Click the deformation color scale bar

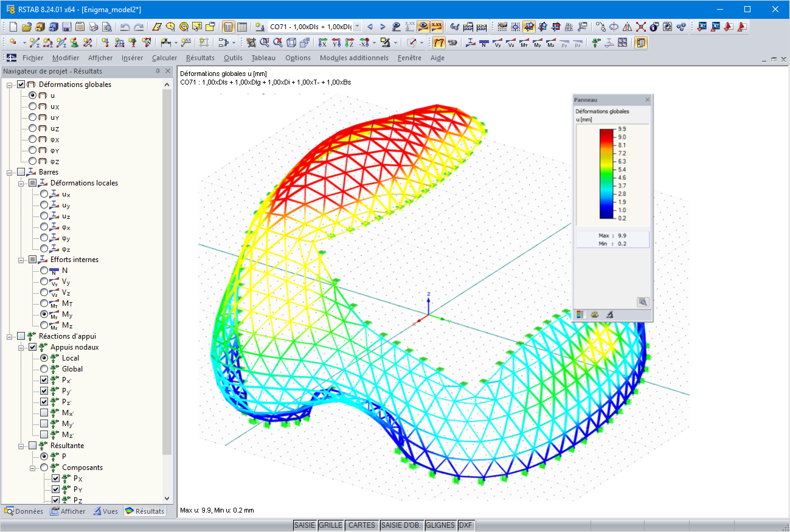coord(608,173)
